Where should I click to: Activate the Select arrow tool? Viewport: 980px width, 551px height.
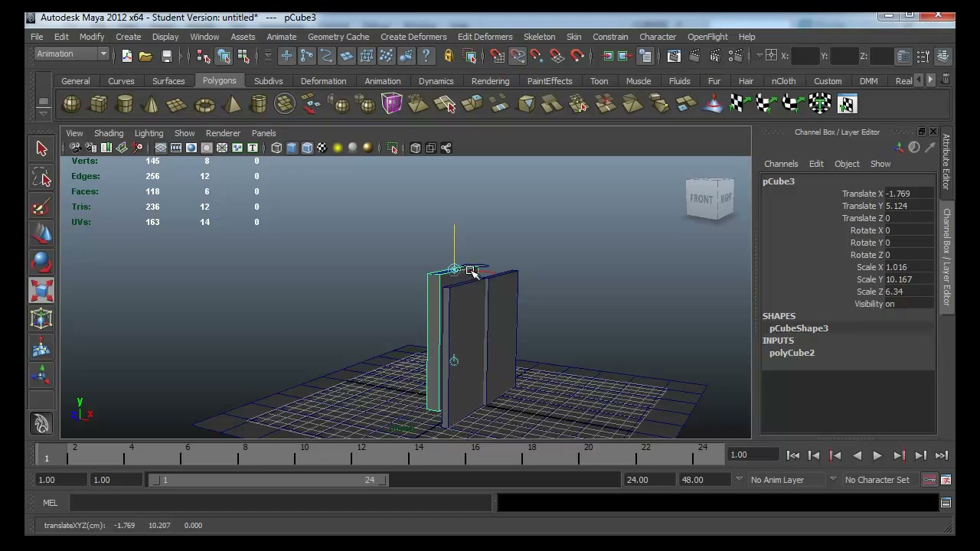click(41, 148)
